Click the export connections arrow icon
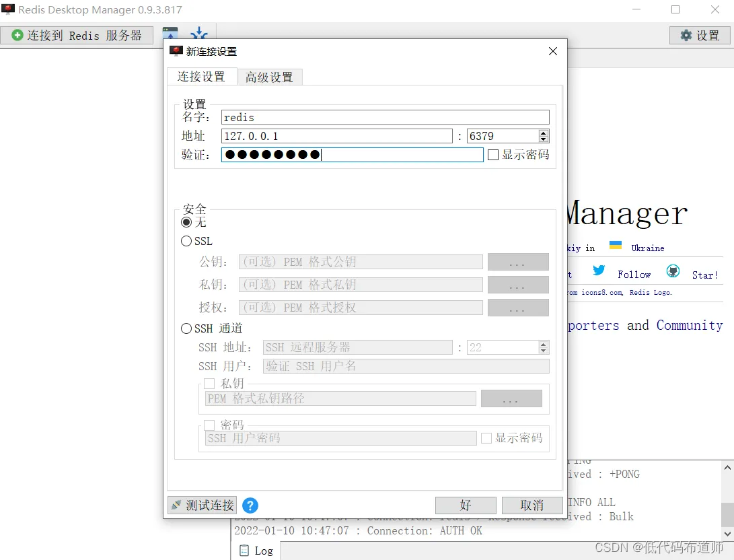 click(199, 33)
